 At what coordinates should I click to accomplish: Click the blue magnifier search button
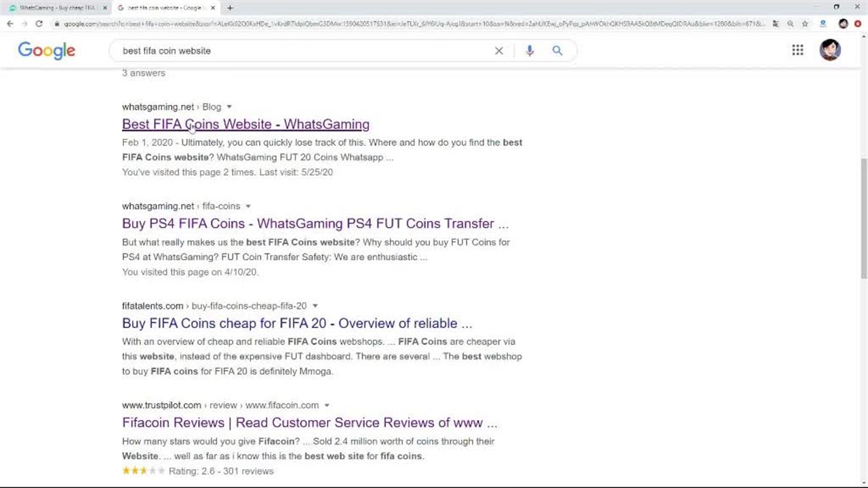pos(557,51)
